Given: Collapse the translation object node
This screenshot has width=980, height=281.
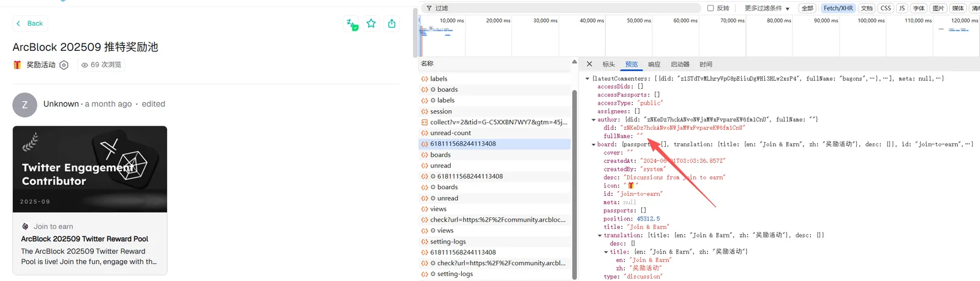Looking at the screenshot, I should (x=600, y=235).
